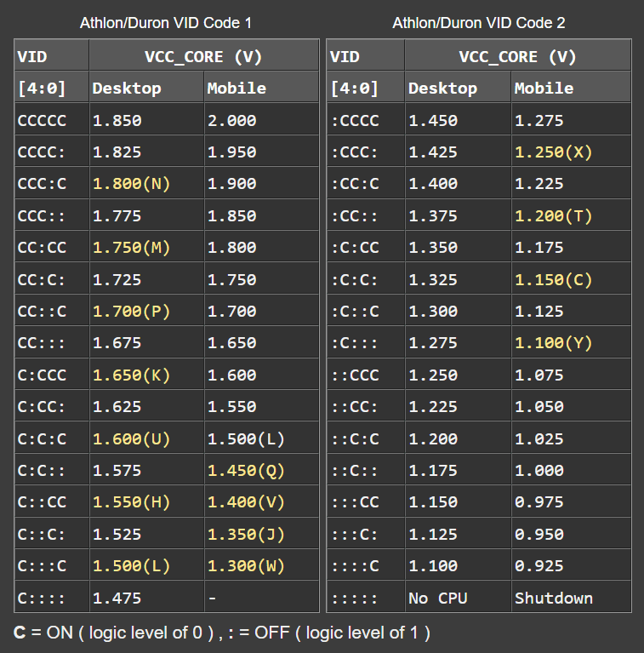Select the 1.025 mobile voltage cell
This screenshot has height=653, width=644.
[x=571, y=439]
